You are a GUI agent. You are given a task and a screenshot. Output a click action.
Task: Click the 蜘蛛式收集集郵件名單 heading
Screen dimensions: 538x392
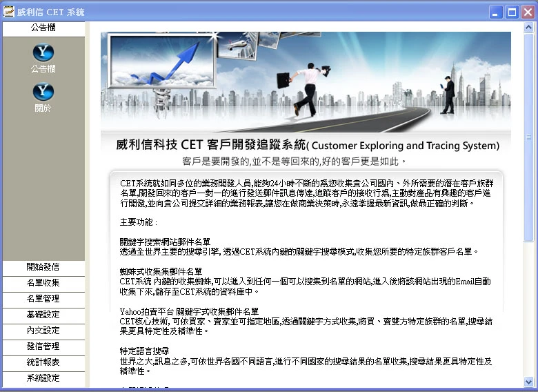click(x=161, y=272)
